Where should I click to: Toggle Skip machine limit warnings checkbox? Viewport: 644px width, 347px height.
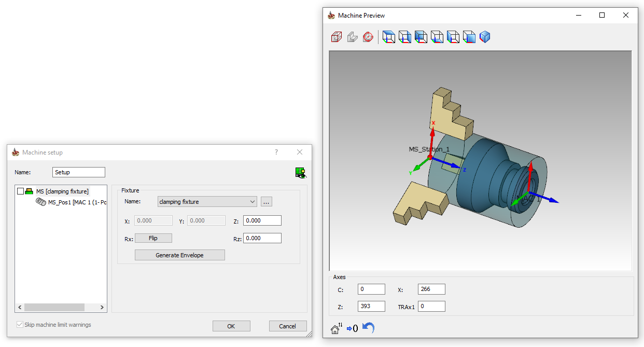[20, 325]
